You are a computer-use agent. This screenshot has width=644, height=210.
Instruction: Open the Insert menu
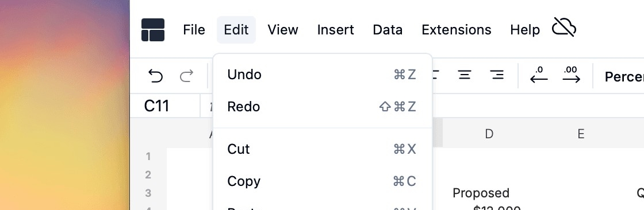(336, 29)
